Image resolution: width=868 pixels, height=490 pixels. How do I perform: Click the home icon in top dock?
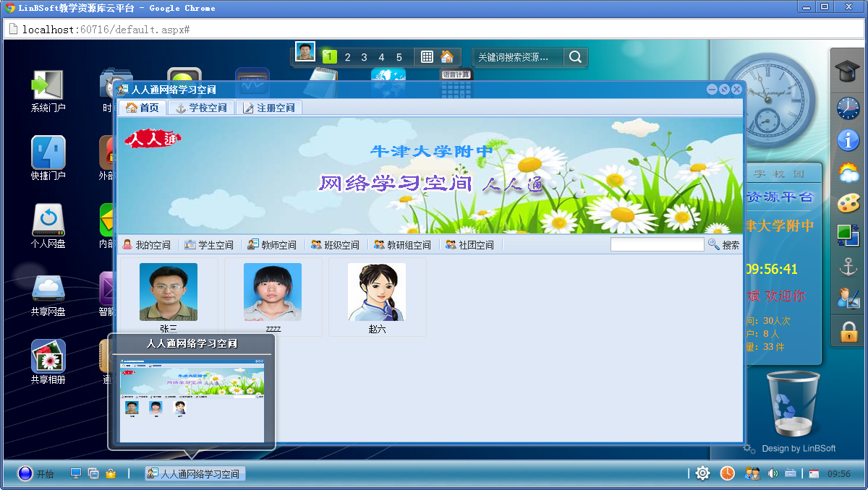click(447, 56)
